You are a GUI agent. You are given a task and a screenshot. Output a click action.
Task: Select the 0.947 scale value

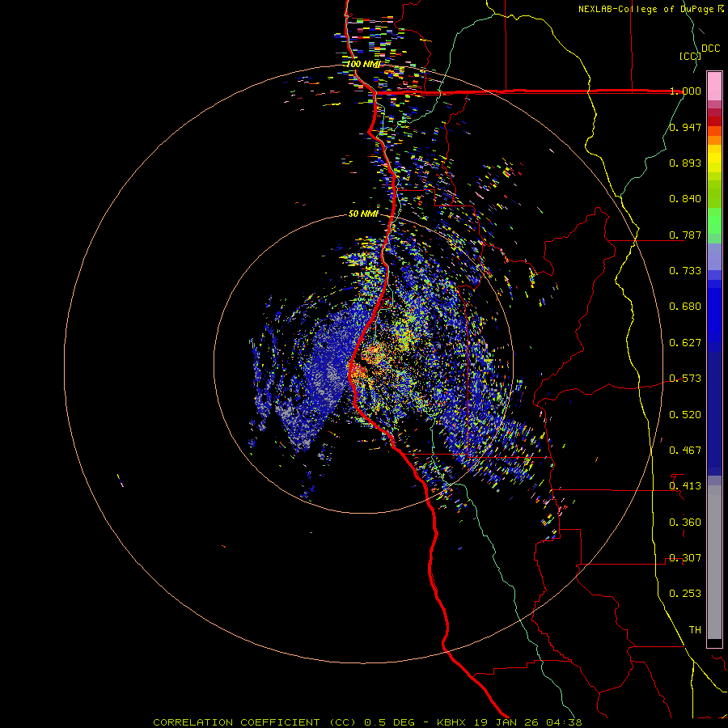[x=685, y=127]
